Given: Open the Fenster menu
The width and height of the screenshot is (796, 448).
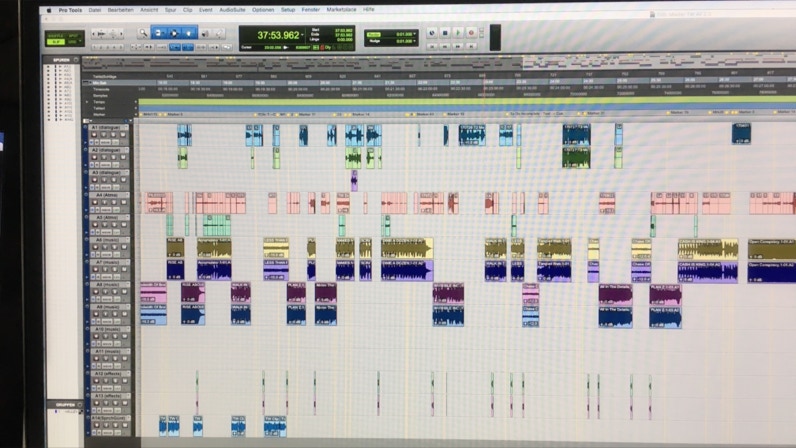Looking at the screenshot, I should point(311,9).
